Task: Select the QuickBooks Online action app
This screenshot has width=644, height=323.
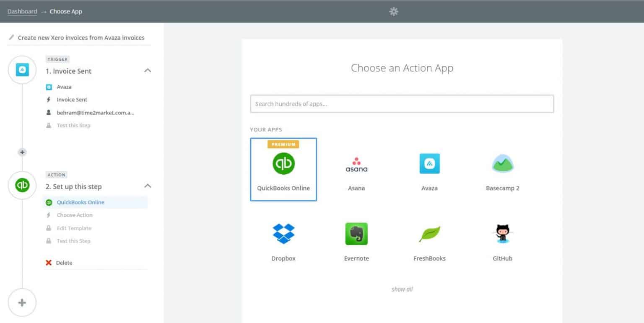Action: tap(283, 169)
